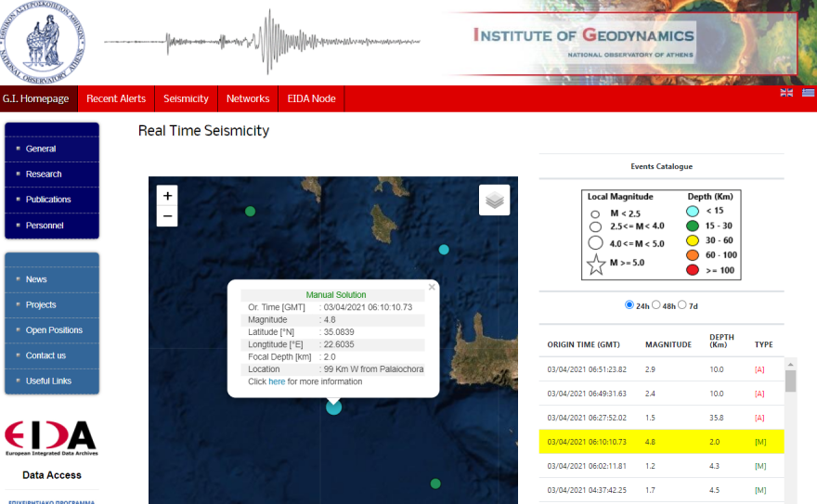
Task: Switch language using the Greek flag
Action: click(808, 93)
